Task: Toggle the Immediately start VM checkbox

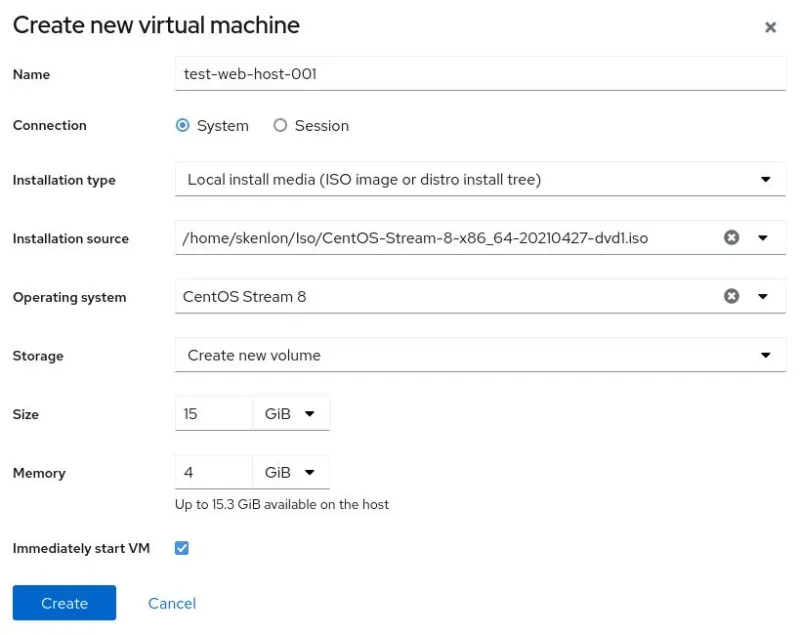Action: click(181, 548)
